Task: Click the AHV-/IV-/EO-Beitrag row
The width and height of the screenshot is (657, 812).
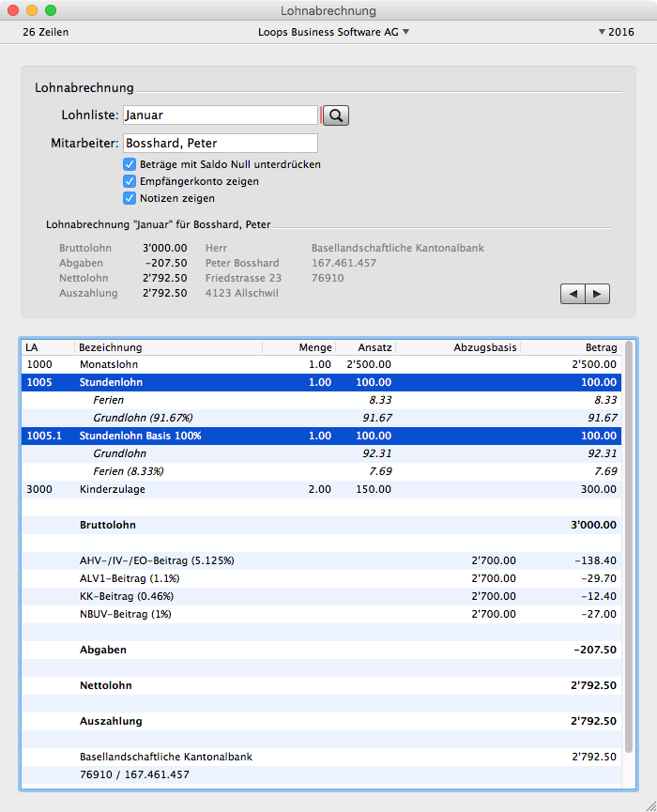Action: point(319,560)
